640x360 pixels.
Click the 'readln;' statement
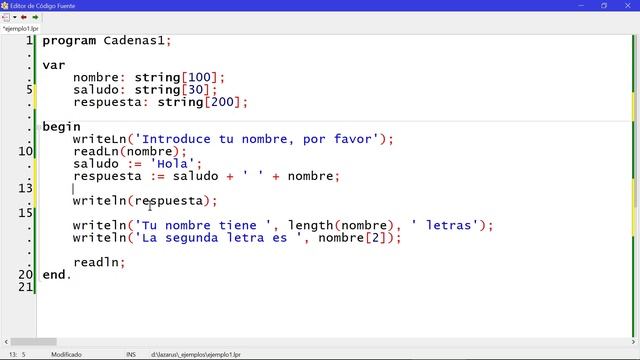[x=99, y=262]
